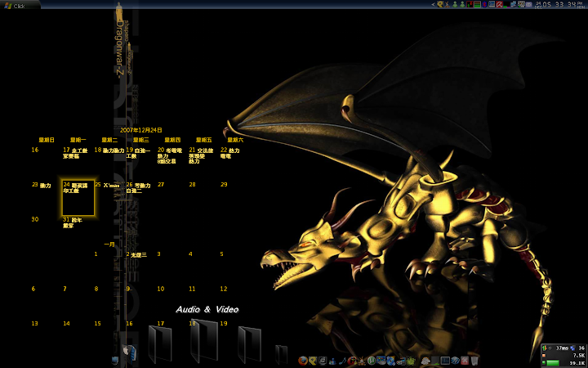Screen dimensions: 588x368
Task: Click the 星期日 weekday column header
Action: (46, 140)
